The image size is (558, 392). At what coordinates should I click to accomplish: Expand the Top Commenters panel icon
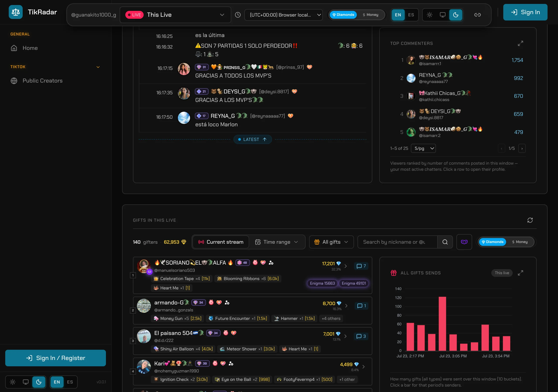pyautogui.click(x=520, y=44)
